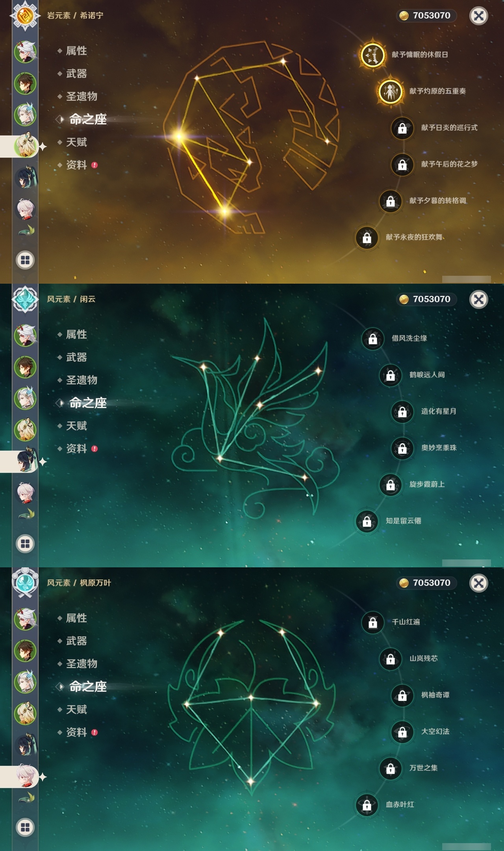Tap the locked 血赤叶红 constellation icon
Screen dimensions: 504x851
(x=367, y=805)
